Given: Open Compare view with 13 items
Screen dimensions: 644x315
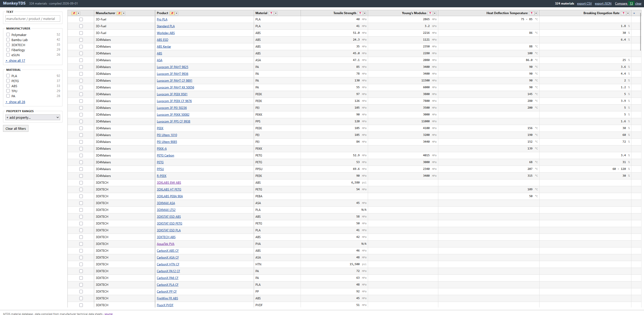Looking at the screenshot, I should pyautogui.click(x=624, y=4).
